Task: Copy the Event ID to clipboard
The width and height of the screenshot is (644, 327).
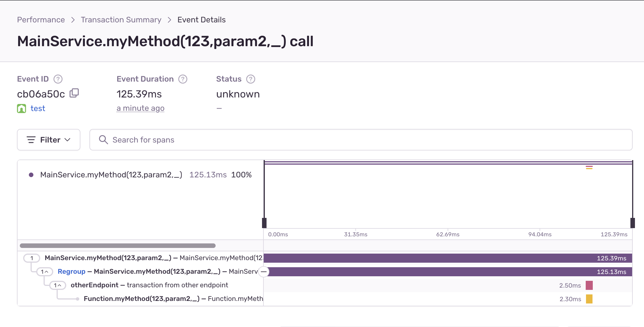Action: coord(74,93)
